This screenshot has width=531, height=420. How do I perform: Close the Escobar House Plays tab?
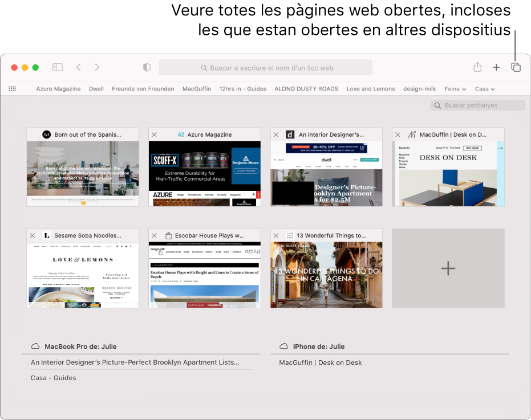[154, 235]
